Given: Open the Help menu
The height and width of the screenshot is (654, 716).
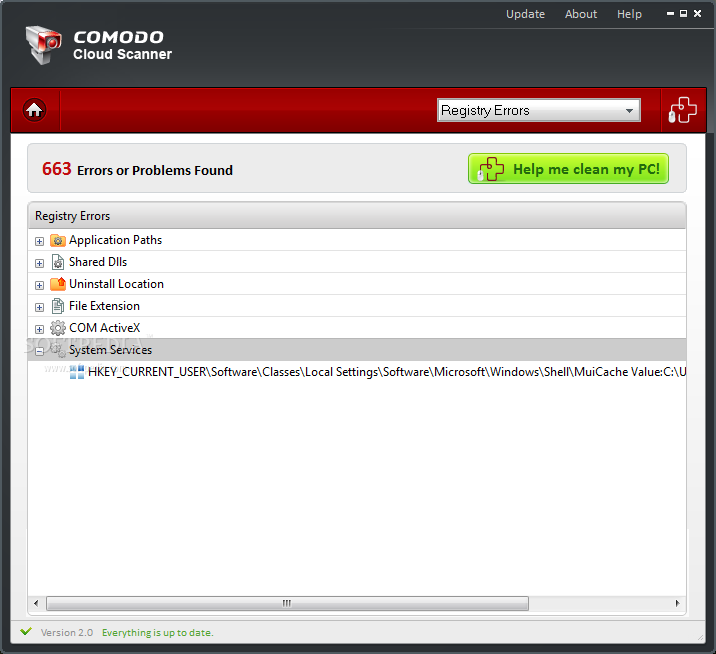Looking at the screenshot, I should point(629,14).
